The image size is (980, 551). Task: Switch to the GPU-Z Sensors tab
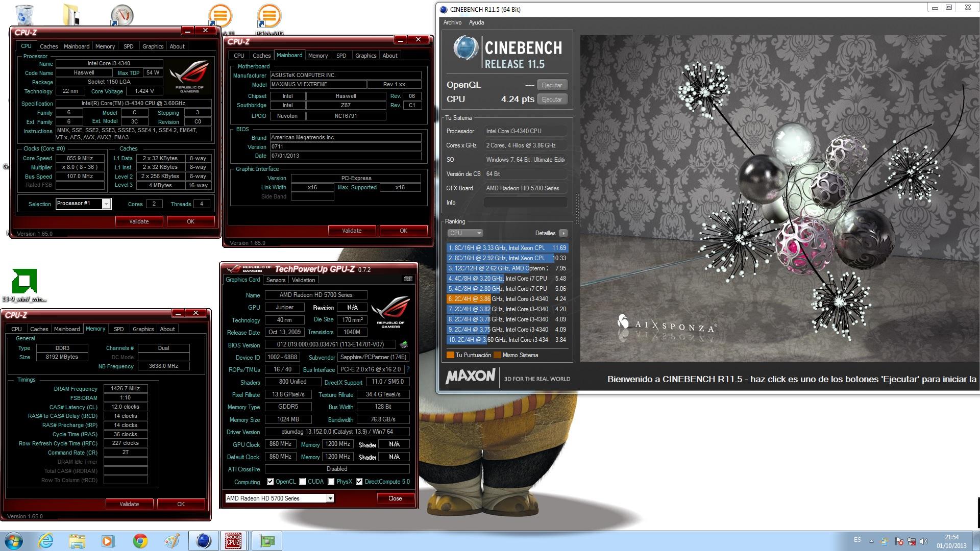[x=276, y=280]
